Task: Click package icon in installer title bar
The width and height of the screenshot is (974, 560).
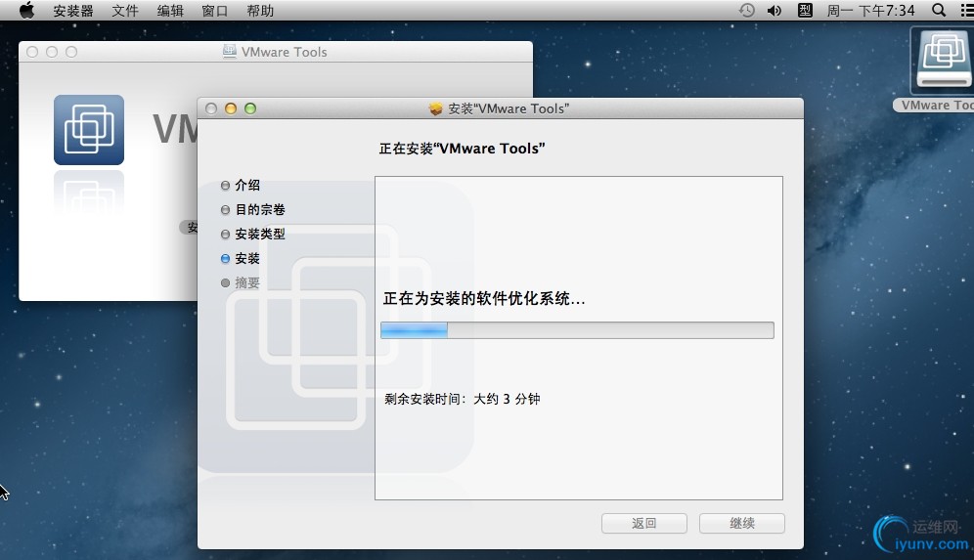Action: click(435, 108)
